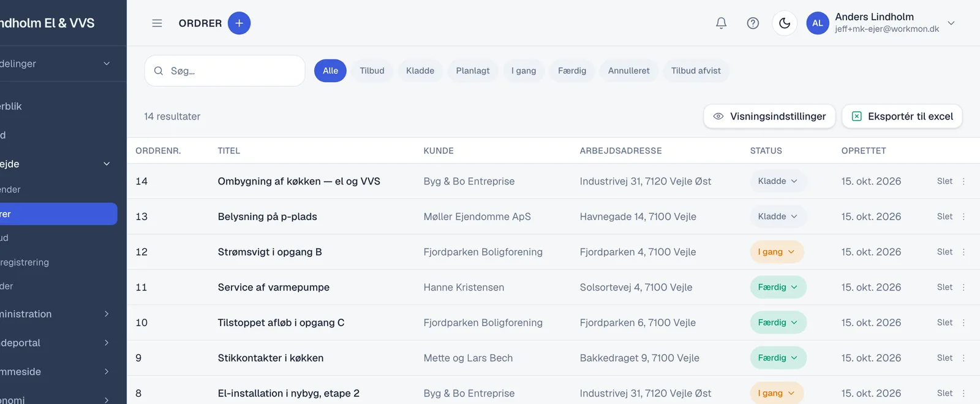Viewport: 980px width, 404px height.
Task: Click the search magnifier icon
Action: [x=159, y=71]
